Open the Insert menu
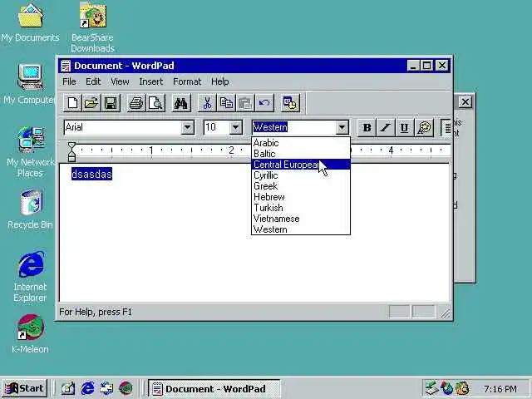Image resolution: width=532 pixels, height=399 pixels. pos(151,81)
